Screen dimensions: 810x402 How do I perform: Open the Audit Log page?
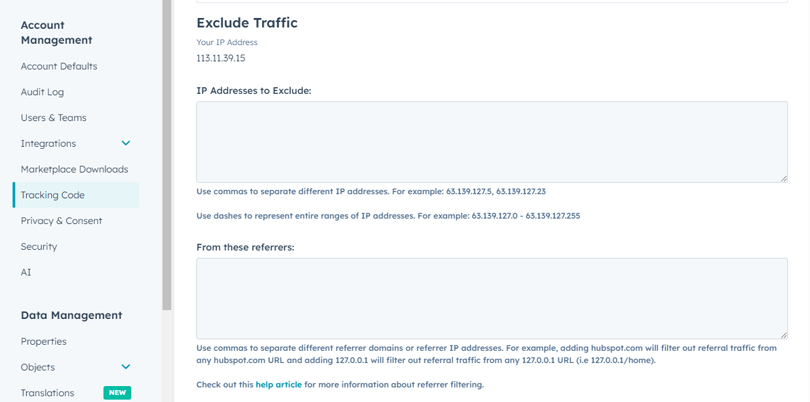(x=42, y=92)
